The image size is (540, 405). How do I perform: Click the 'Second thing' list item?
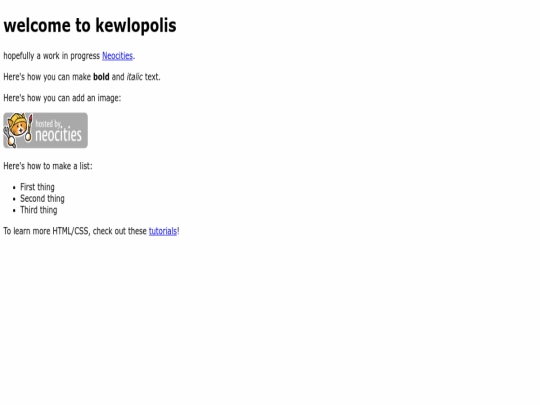[x=42, y=199]
